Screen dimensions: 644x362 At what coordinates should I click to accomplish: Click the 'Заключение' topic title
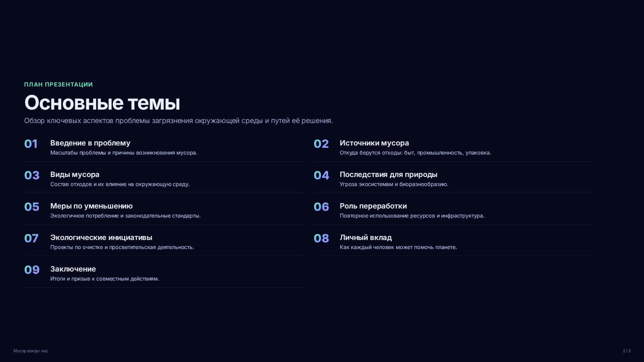[73, 269]
